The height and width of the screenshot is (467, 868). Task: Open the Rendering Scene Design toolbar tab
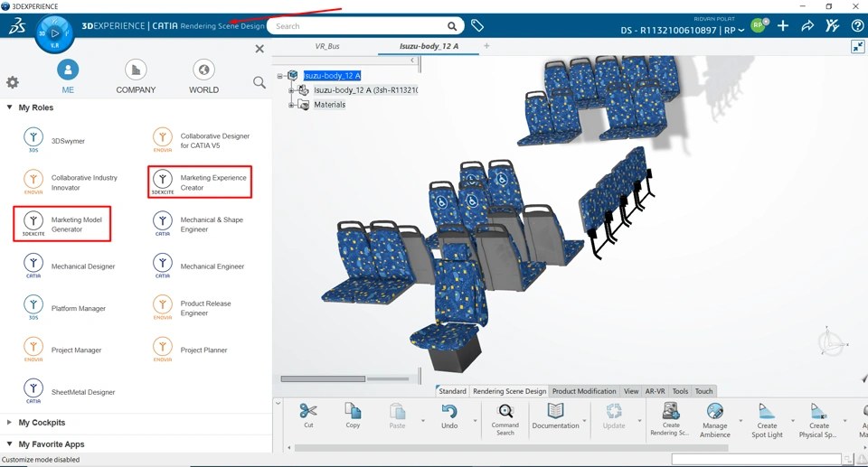509,391
